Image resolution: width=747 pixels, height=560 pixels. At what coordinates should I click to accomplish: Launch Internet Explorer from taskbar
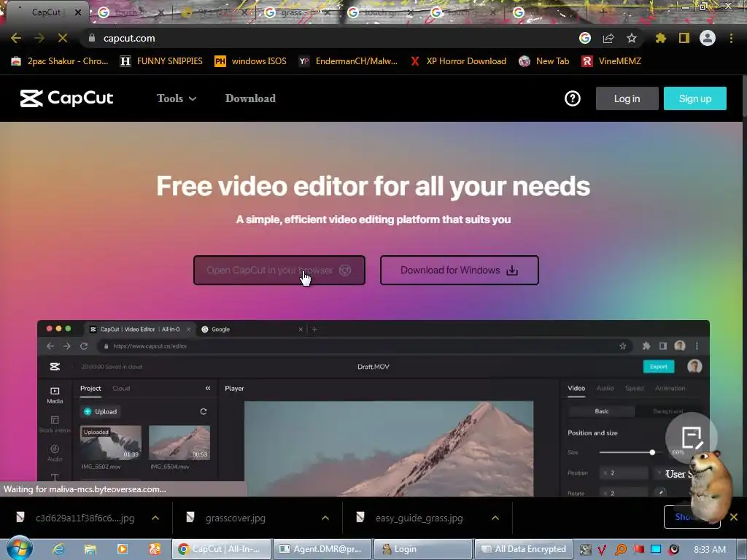[58, 549]
